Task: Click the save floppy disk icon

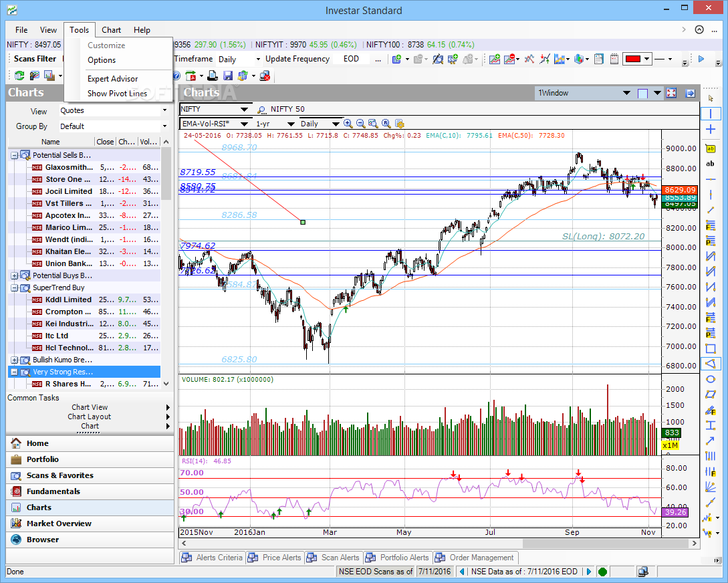Action: tap(227, 76)
